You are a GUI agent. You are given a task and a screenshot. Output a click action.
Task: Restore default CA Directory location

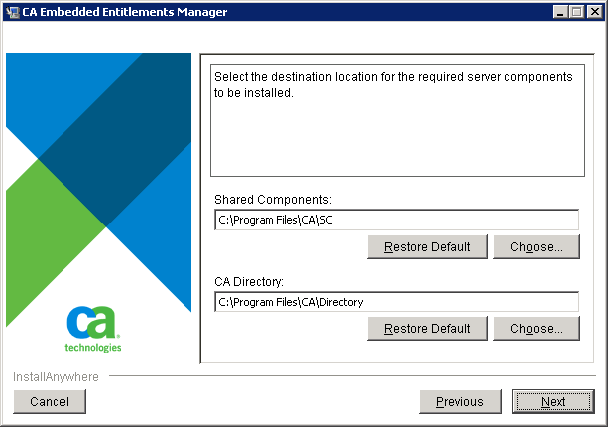point(427,328)
